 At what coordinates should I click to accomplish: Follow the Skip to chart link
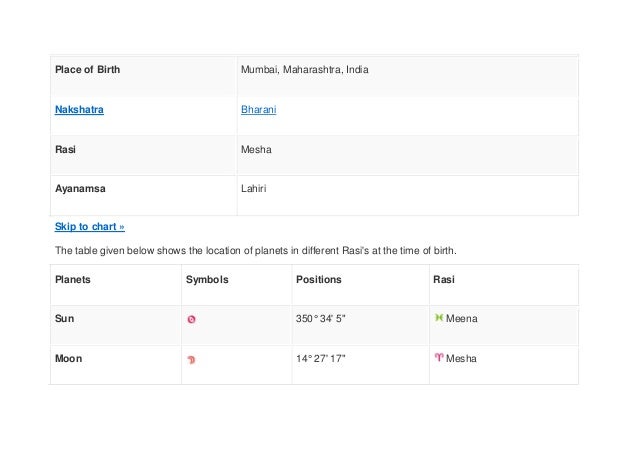point(89,227)
